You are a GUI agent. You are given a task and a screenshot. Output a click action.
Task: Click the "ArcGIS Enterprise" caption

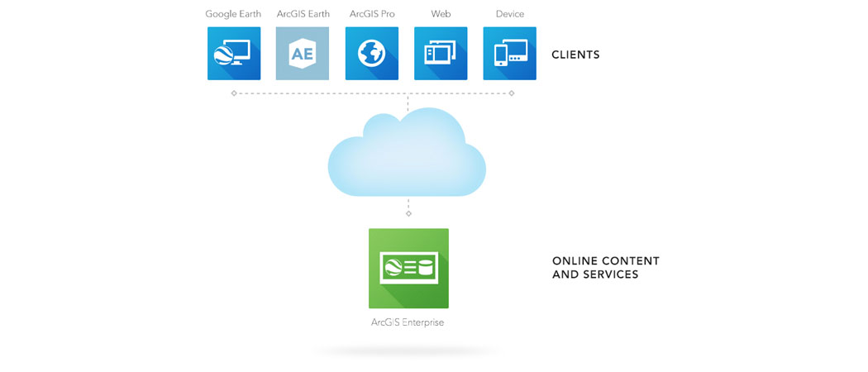click(x=408, y=322)
